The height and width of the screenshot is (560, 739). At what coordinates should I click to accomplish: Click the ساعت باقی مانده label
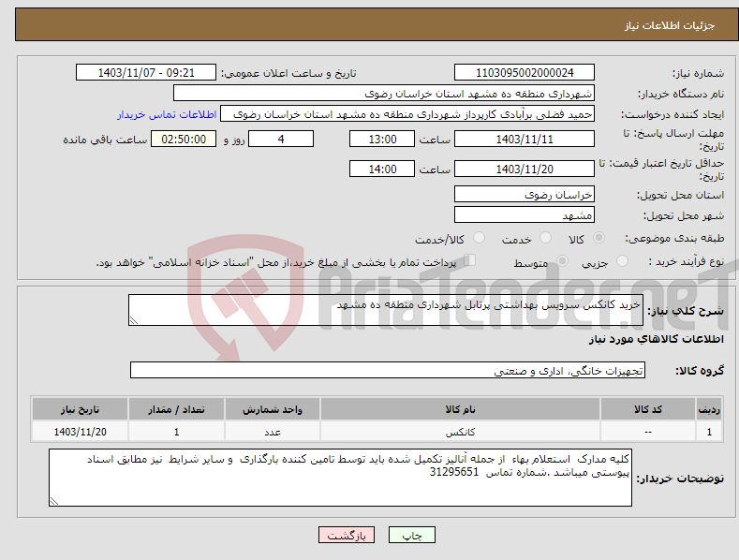(x=105, y=140)
